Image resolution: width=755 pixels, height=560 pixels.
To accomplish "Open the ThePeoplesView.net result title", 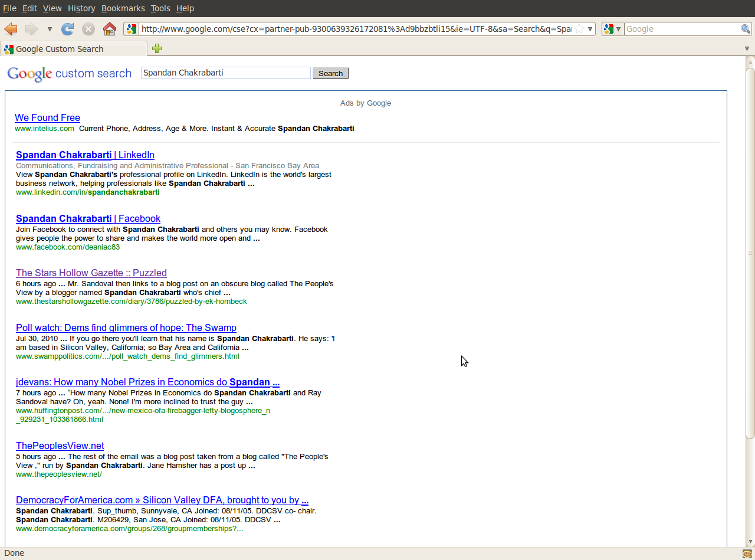I will pyautogui.click(x=60, y=446).
